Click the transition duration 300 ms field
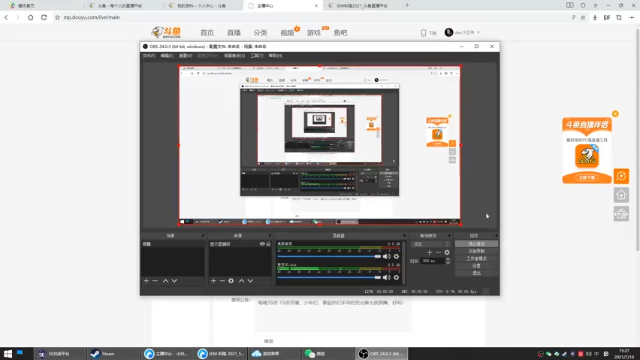This screenshot has height=360, width=640. pyautogui.click(x=433, y=261)
